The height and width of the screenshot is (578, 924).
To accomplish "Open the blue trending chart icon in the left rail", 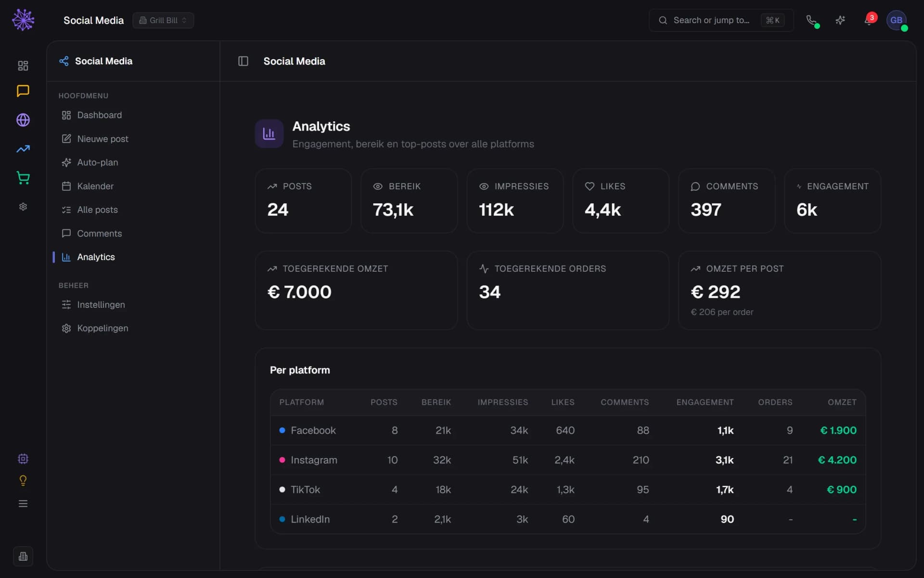I will point(23,149).
